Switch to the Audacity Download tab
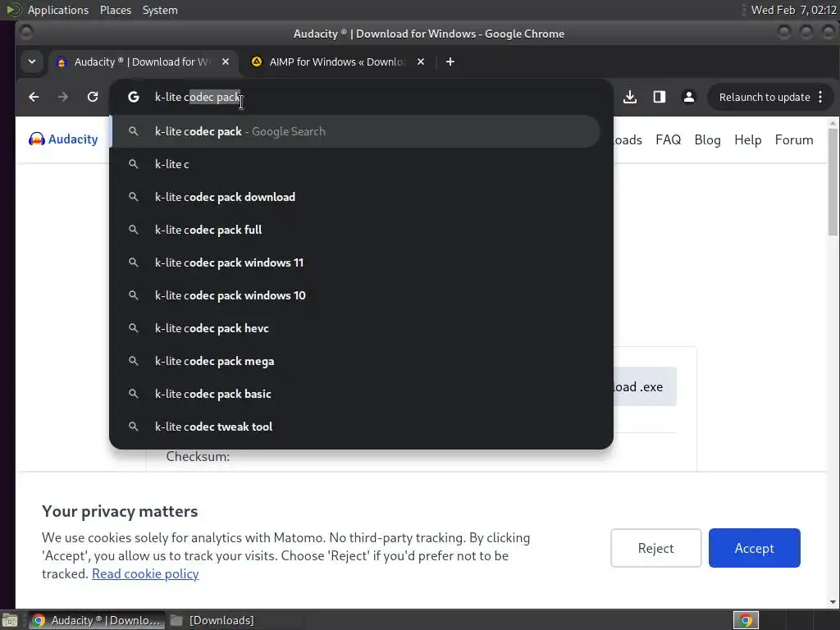Screen dimensions: 840x630 [142, 62]
